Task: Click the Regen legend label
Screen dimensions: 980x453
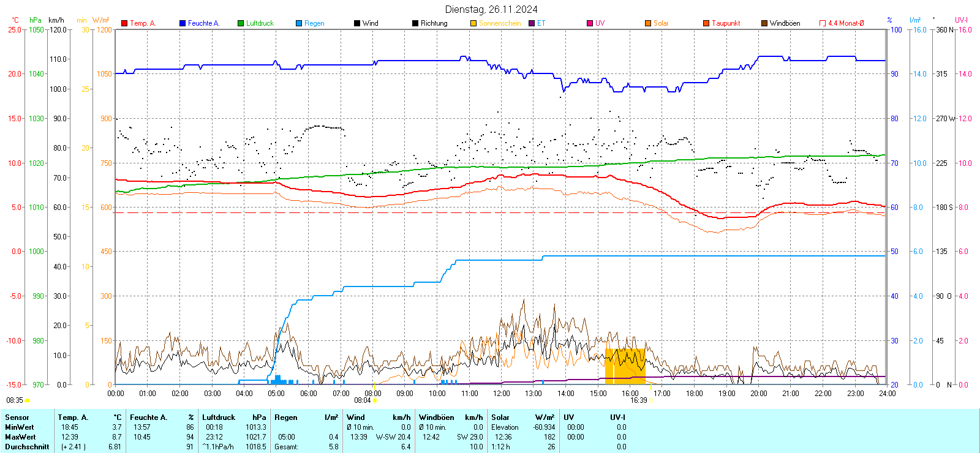Action: coord(314,23)
